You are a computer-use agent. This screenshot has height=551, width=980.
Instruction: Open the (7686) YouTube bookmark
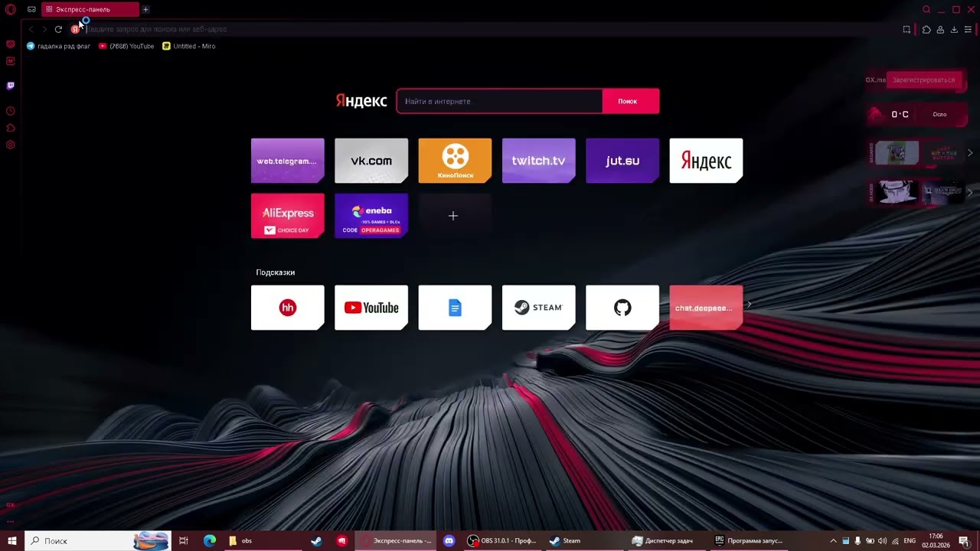[x=126, y=46]
